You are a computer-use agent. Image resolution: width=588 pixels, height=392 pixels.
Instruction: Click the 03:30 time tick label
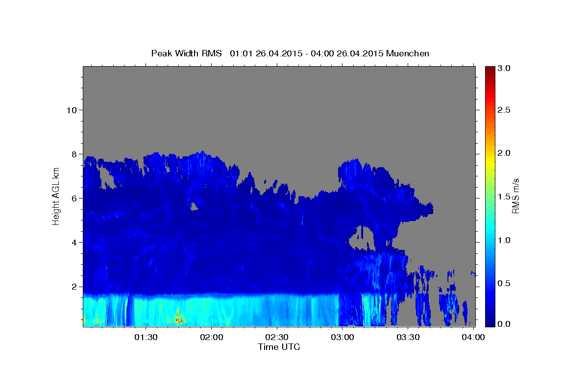click(408, 337)
